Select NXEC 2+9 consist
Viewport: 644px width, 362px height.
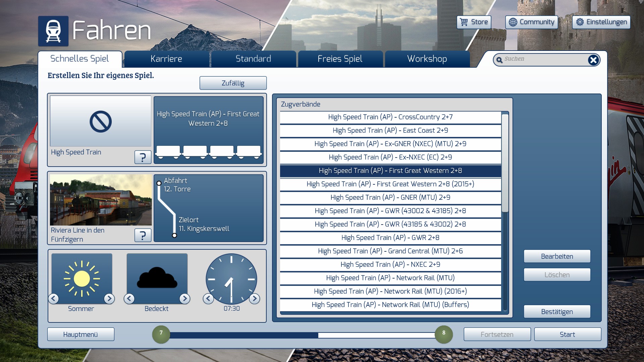(x=390, y=264)
